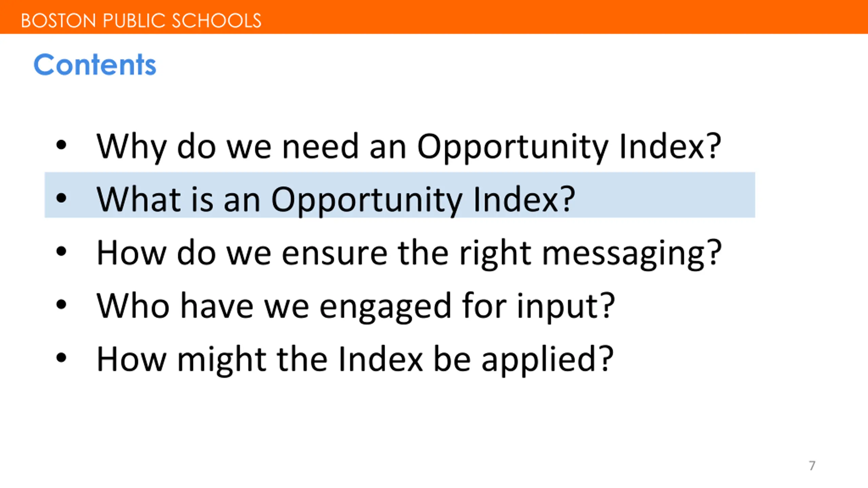Image resolution: width=868 pixels, height=488 pixels.
Task: Click "Opportunity" in the first bullet line
Action: [512, 147]
